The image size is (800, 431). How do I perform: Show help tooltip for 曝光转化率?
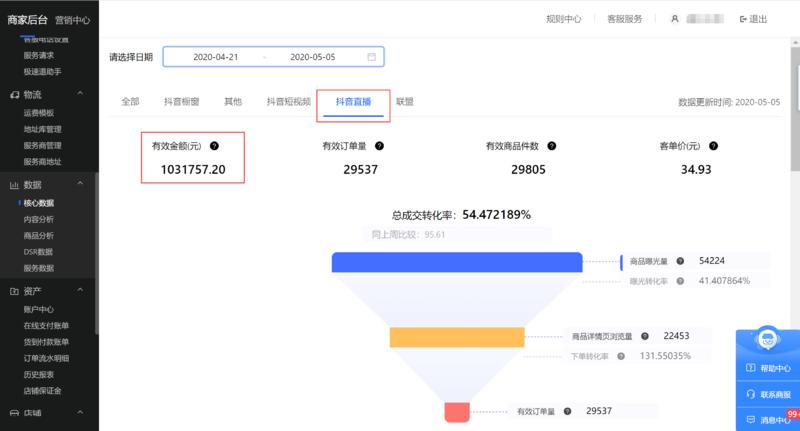(680, 281)
